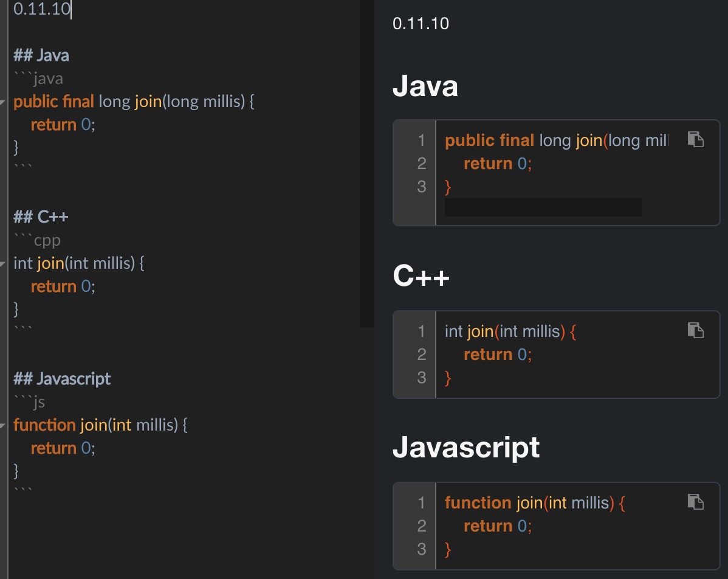Copy the C++ code block
The height and width of the screenshot is (579, 728).
tap(696, 330)
